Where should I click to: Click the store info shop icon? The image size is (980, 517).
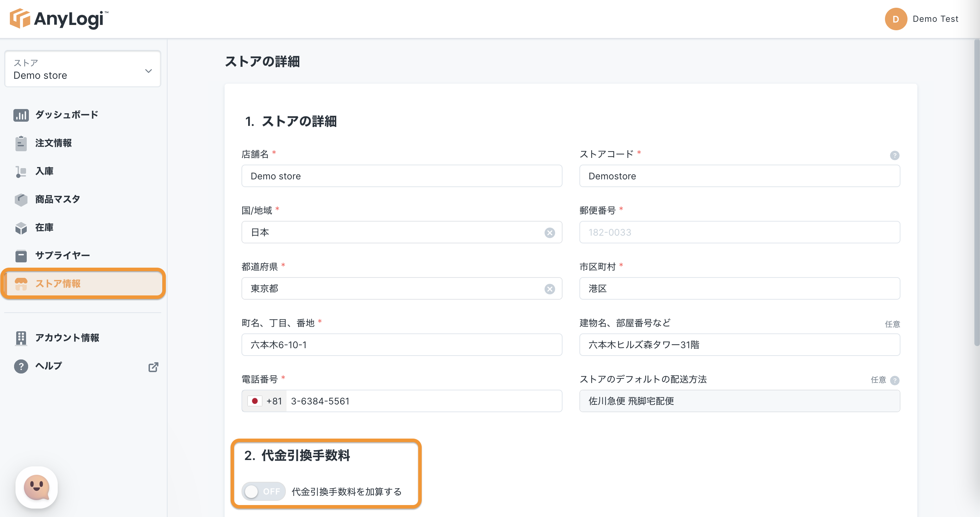[21, 283]
